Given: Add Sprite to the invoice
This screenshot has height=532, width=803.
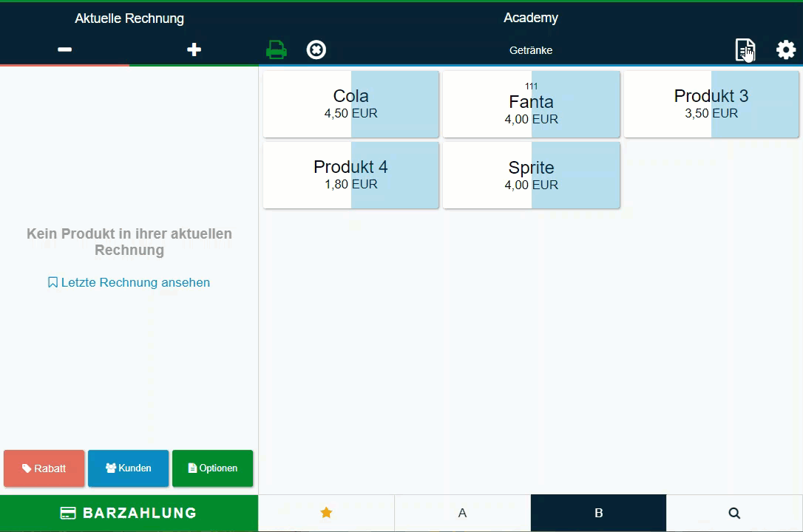Looking at the screenshot, I should point(531,175).
